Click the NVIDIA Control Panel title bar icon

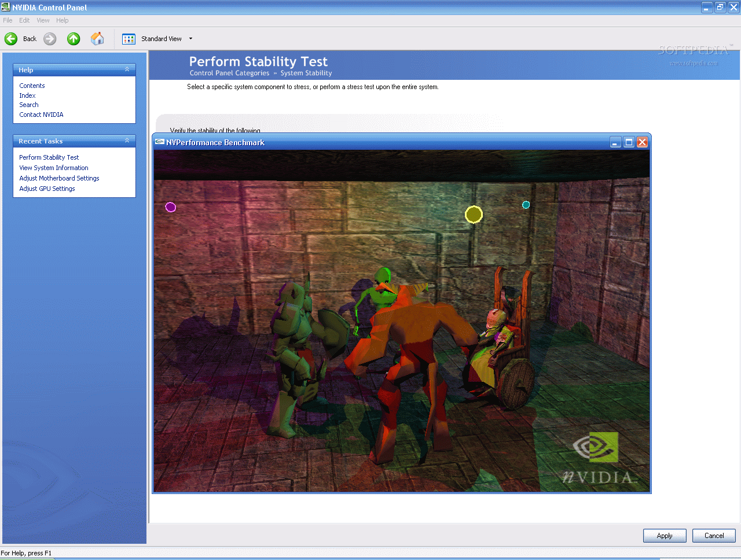[6, 7]
